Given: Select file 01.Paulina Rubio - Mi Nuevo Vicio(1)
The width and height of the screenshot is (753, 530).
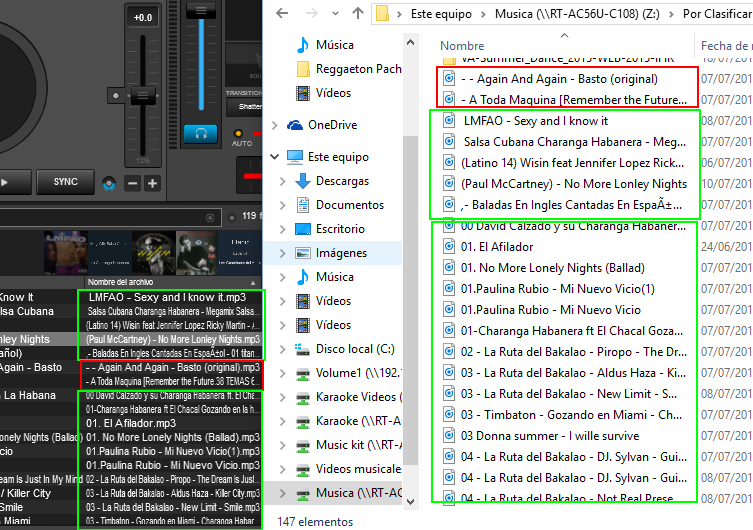Looking at the screenshot, I should (x=558, y=289).
